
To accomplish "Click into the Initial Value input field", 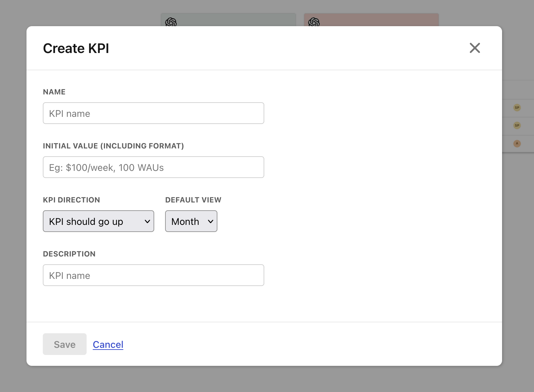I will (153, 167).
